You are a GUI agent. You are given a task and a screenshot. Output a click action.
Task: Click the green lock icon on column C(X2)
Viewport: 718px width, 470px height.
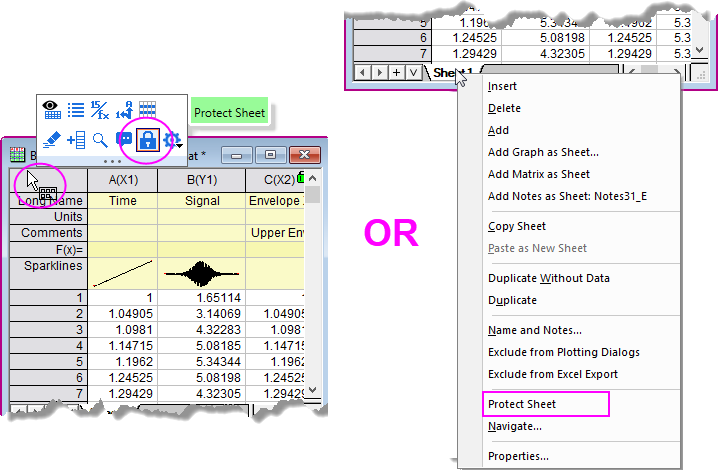click(300, 176)
